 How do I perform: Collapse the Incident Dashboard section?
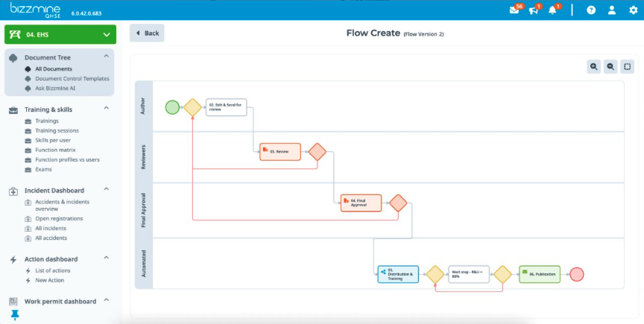point(106,190)
